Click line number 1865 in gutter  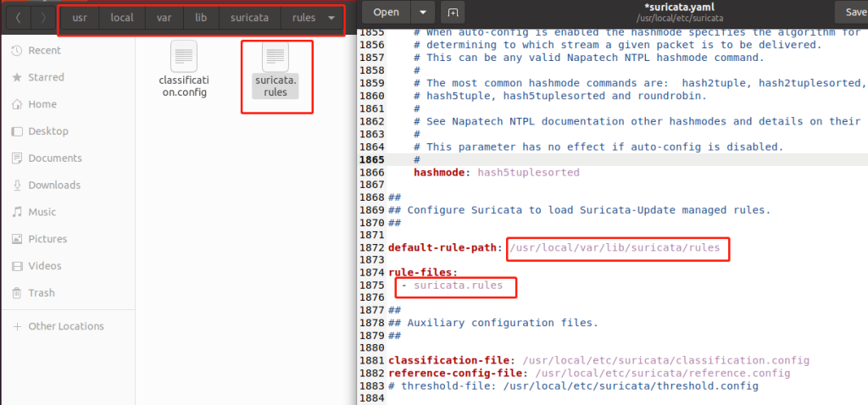pyautogui.click(x=371, y=160)
